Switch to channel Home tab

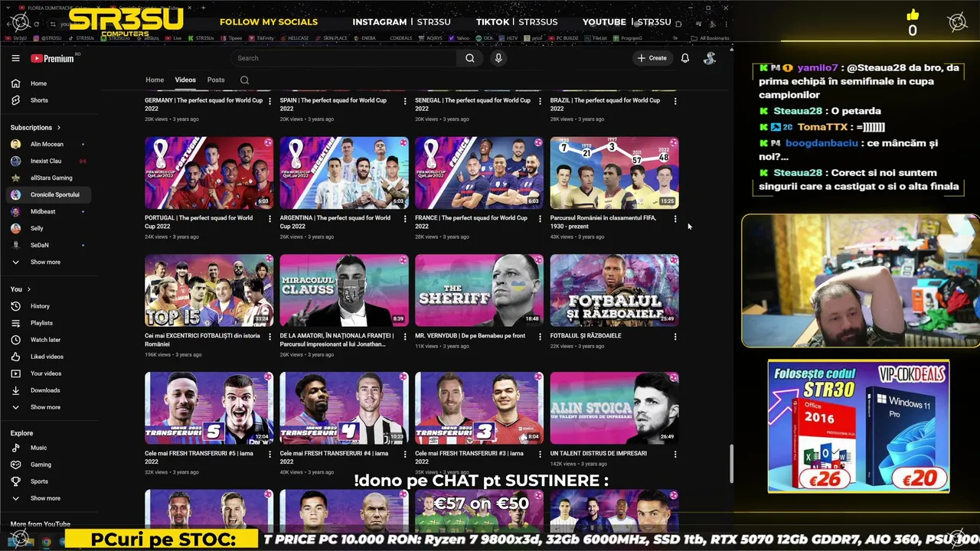click(x=155, y=80)
